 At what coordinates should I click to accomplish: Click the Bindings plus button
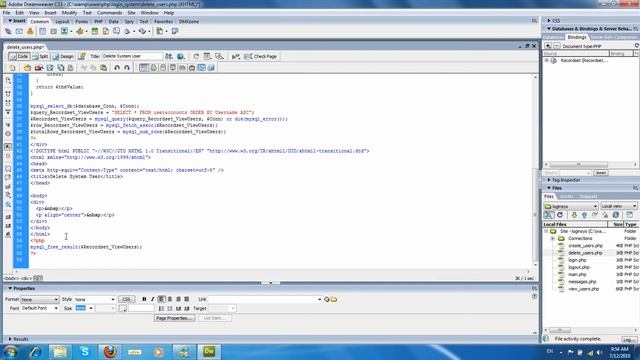tap(548, 46)
